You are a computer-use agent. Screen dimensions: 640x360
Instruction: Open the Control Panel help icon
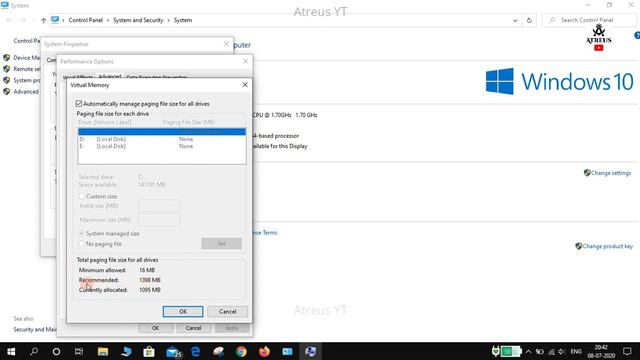pyautogui.click(x=637, y=36)
